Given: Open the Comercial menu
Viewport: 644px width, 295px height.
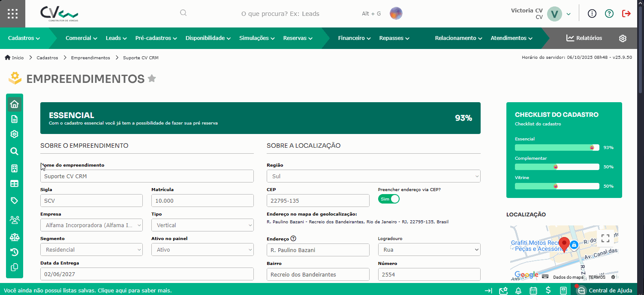Looking at the screenshot, I should tap(81, 38).
